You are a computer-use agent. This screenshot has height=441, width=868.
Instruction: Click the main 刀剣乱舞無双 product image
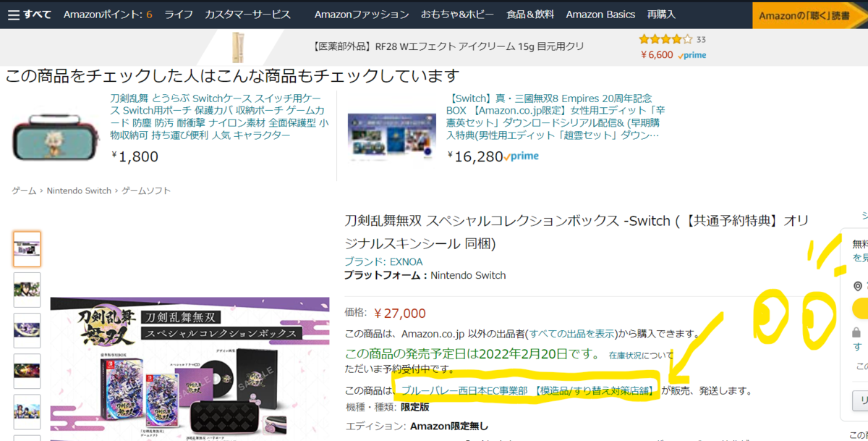click(x=190, y=369)
